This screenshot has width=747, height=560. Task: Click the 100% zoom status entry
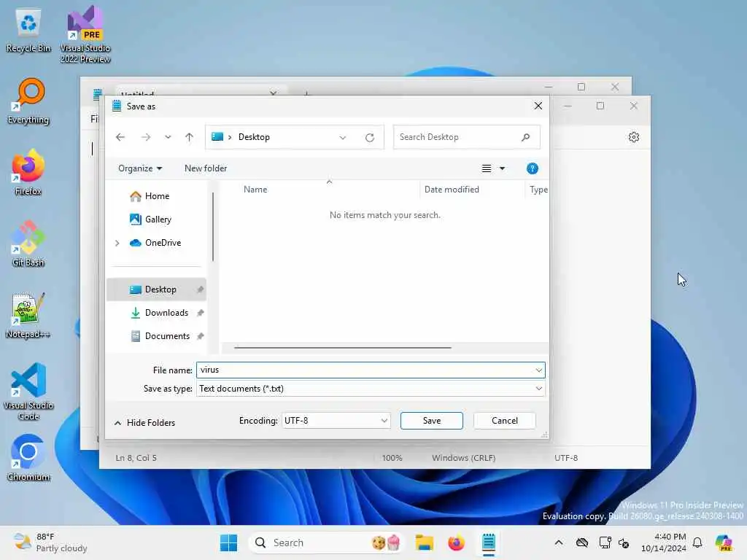pos(392,458)
